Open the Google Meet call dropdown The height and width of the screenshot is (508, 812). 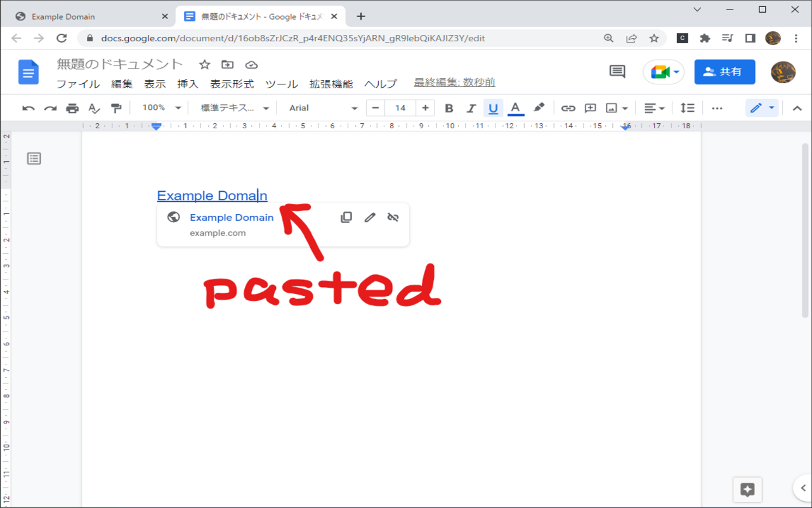[664, 72]
